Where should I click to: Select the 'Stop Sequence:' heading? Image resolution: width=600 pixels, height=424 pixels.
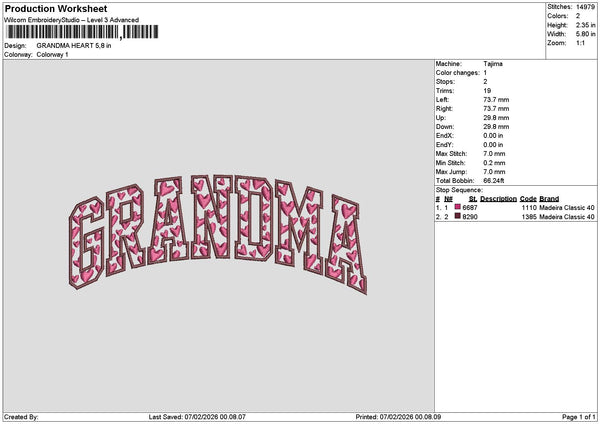coord(459,190)
